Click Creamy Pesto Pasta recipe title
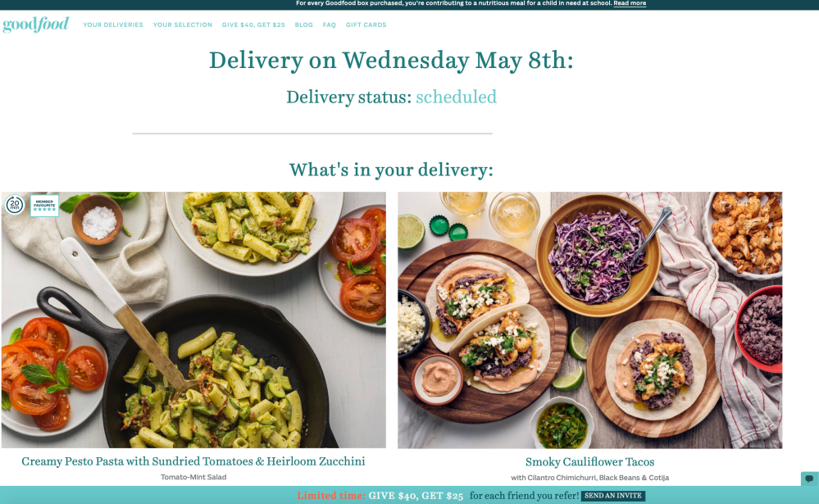This screenshot has height=504, width=819. [193, 461]
